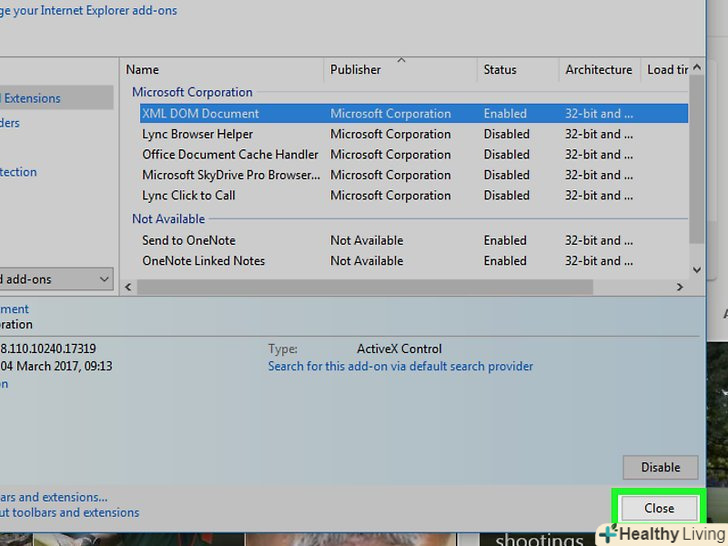The image size is (728, 546).
Task: Select Microsoft SkyDrive Pro Browser add-on
Action: coord(230,175)
